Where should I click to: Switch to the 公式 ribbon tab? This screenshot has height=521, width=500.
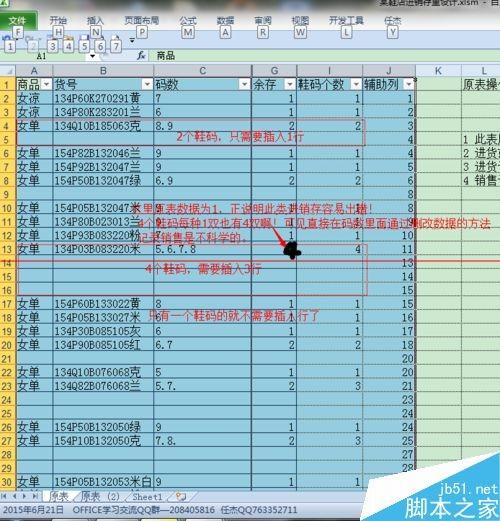[x=188, y=21]
